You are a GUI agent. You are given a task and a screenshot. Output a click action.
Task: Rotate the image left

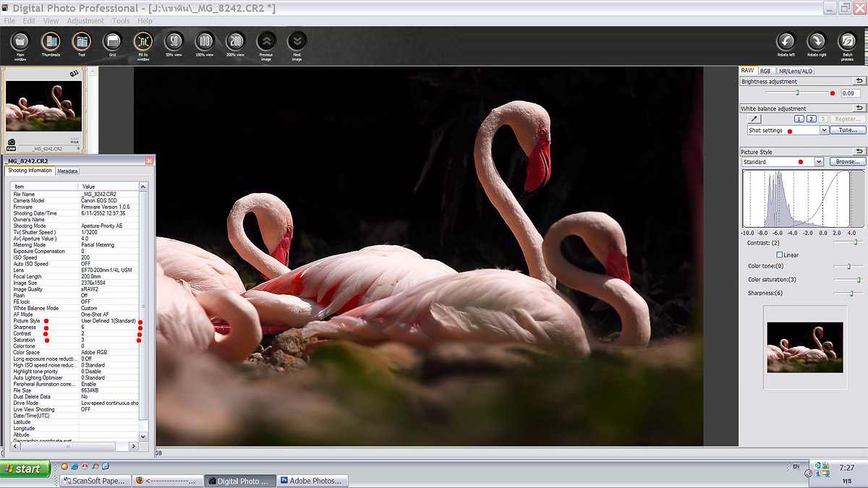pos(786,42)
